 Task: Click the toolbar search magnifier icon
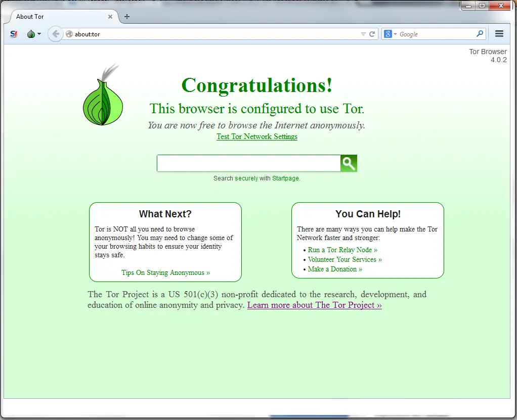pos(480,33)
